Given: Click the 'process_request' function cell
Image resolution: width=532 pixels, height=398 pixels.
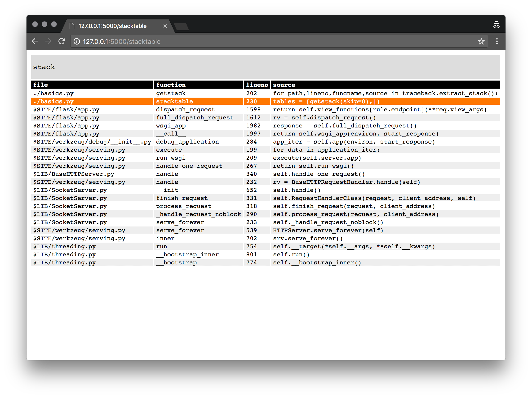Looking at the screenshot, I should [x=199, y=206].
